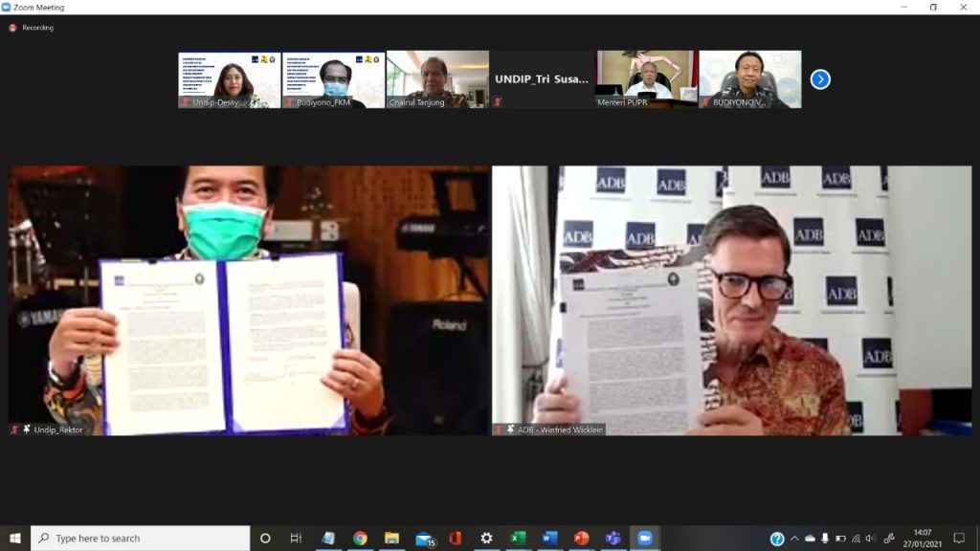Open File Explorer from taskbar

391,538
